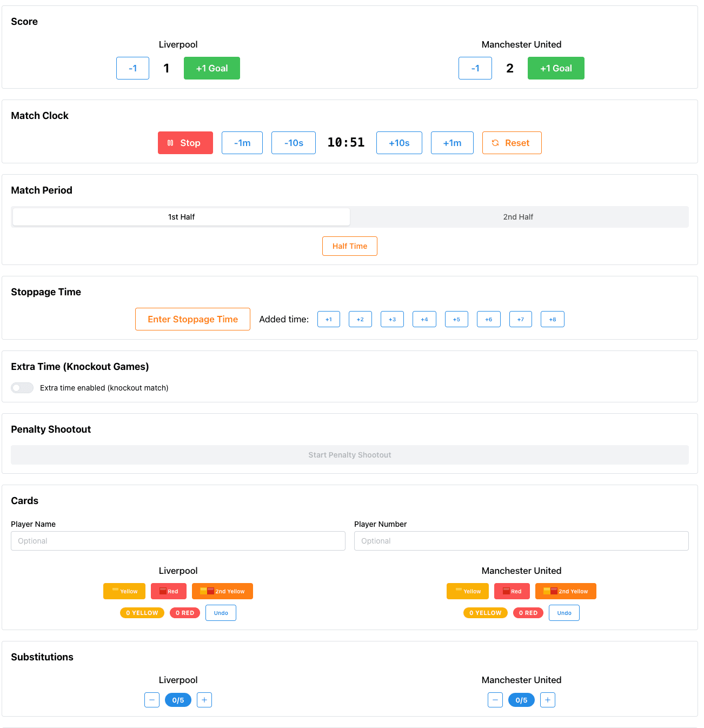
Task: Click the plus substitution stepper for Manchester United
Action: pyautogui.click(x=547, y=700)
